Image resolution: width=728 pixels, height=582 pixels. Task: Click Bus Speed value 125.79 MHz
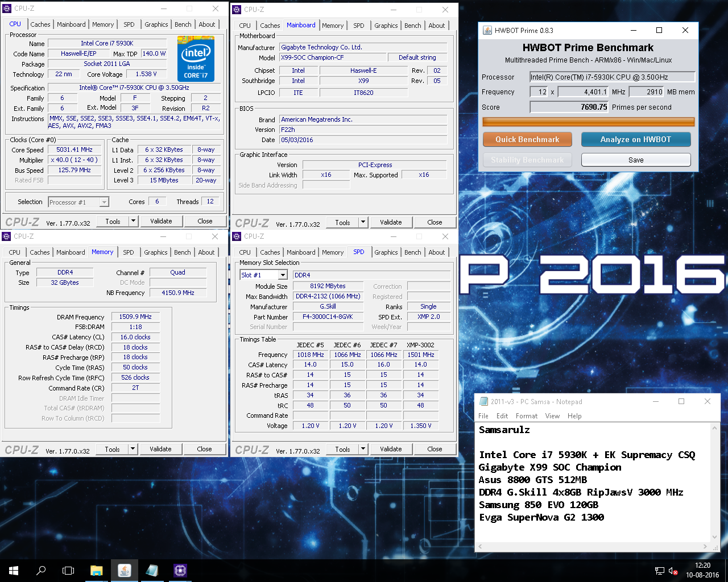click(75, 170)
